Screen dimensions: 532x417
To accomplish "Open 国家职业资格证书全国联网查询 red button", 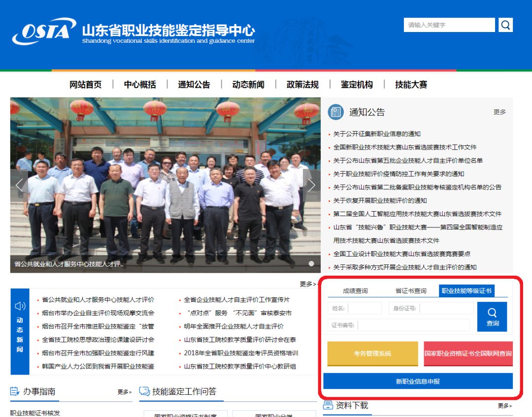I will tap(468, 353).
